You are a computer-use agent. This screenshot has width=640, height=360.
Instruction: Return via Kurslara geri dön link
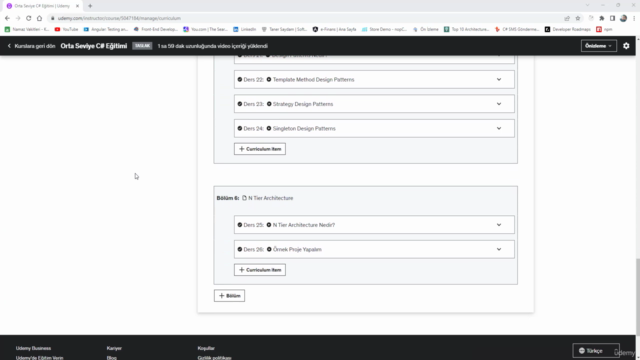(x=31, y=46)
